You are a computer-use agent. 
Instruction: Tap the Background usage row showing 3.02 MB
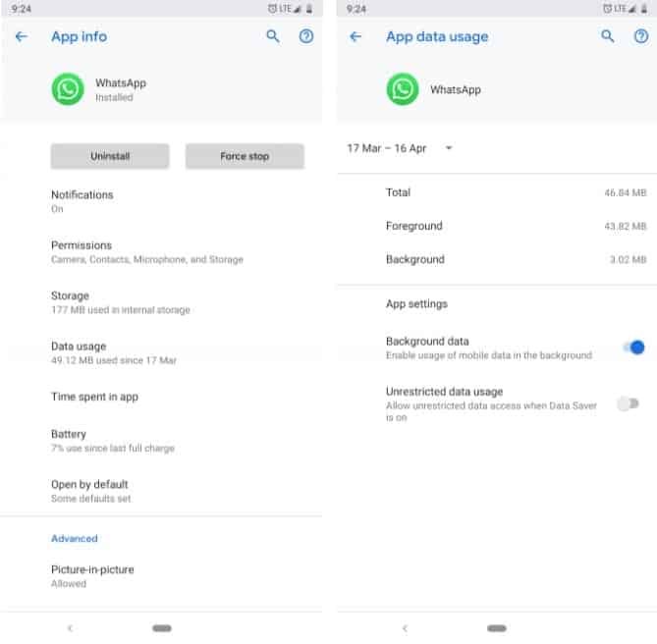497,259
